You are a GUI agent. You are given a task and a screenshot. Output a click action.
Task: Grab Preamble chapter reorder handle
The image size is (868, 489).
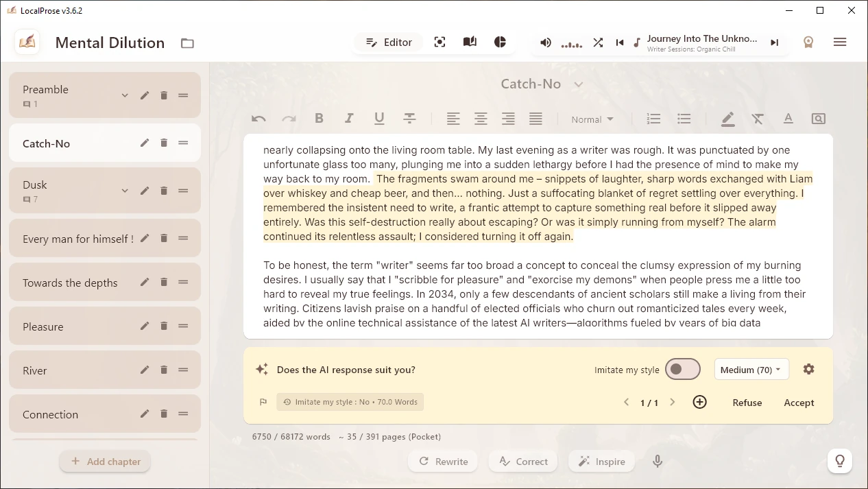point(183,95)
